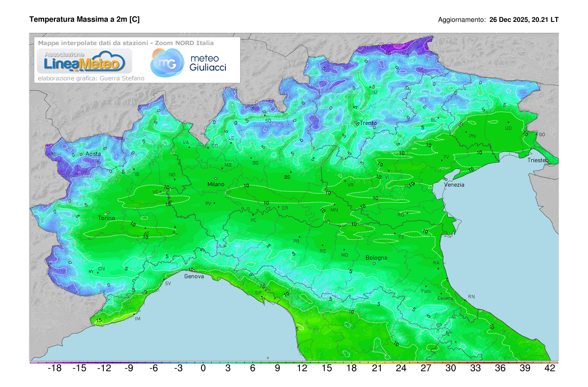Select the Milano city marker
588x387 pixels.
(215, 178)
